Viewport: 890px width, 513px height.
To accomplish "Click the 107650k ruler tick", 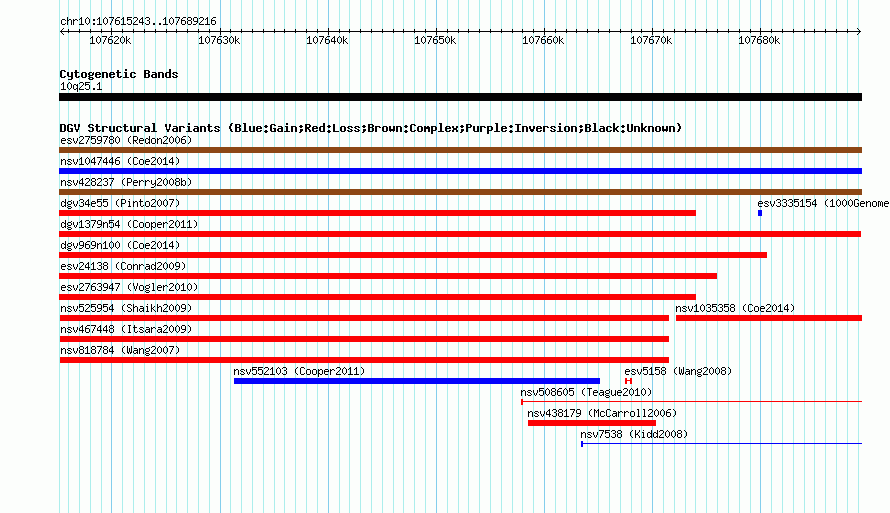I will (435, 40).
